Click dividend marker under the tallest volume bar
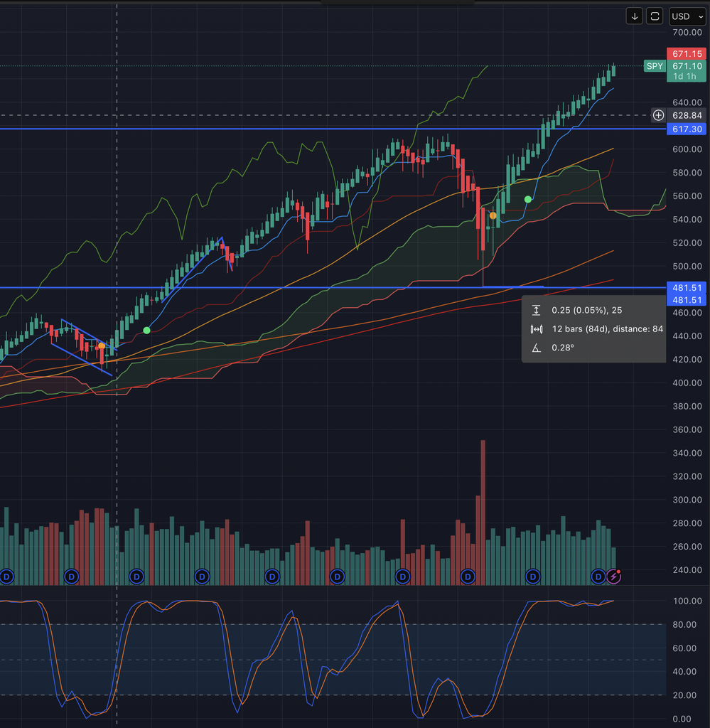This screenshot has height=728, width=710. (468, 576)
